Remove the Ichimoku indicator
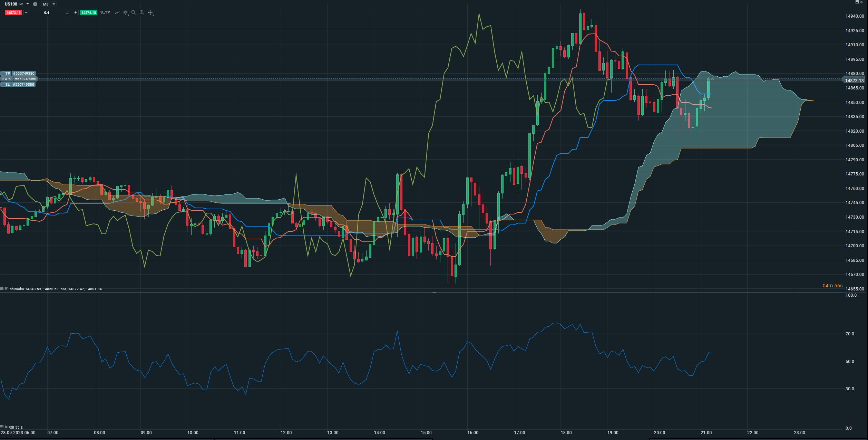The height and width of the screenshot is (440, 868). [6, 288]
